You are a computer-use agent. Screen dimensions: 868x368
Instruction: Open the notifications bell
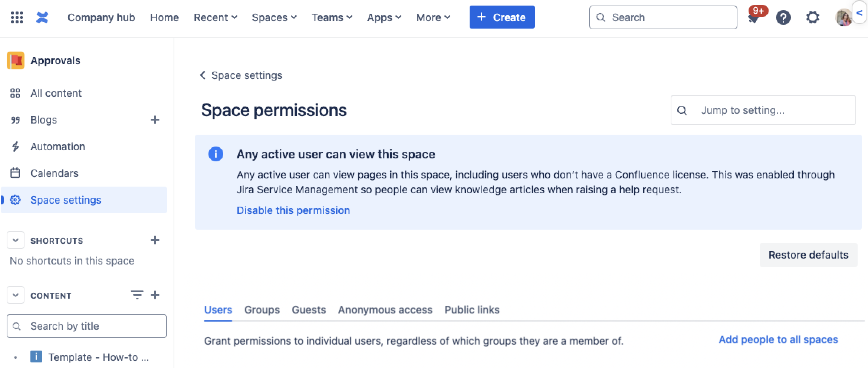point(754,17)
